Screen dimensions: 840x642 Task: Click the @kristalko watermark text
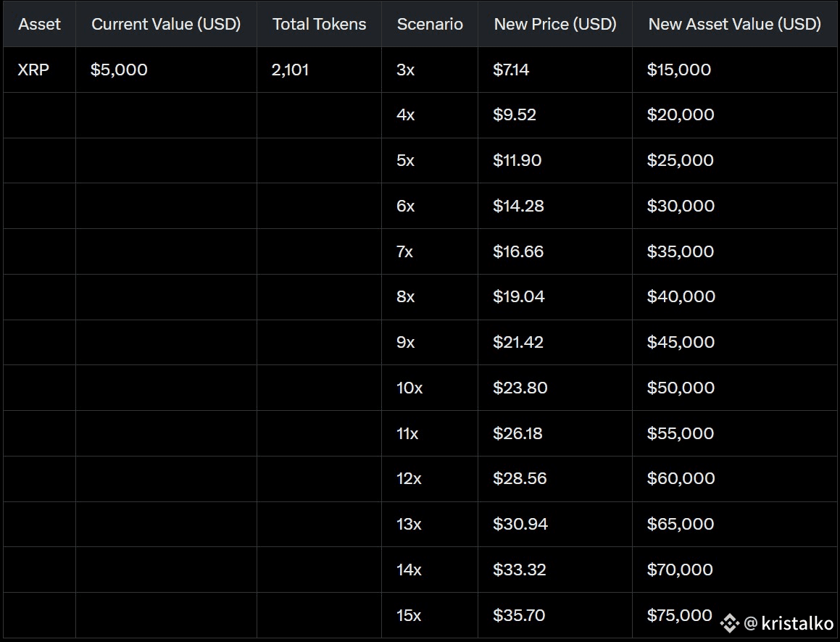(789, 623)
